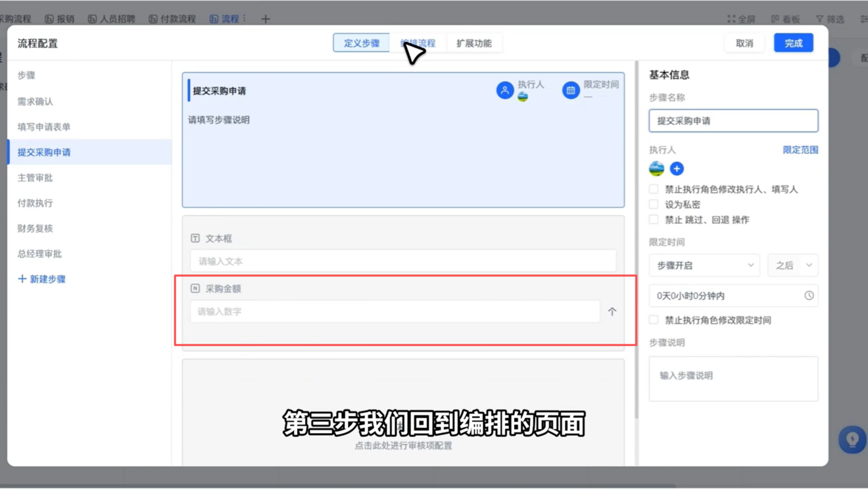Add a new tab with plus icon

click(x=266, y=19)
